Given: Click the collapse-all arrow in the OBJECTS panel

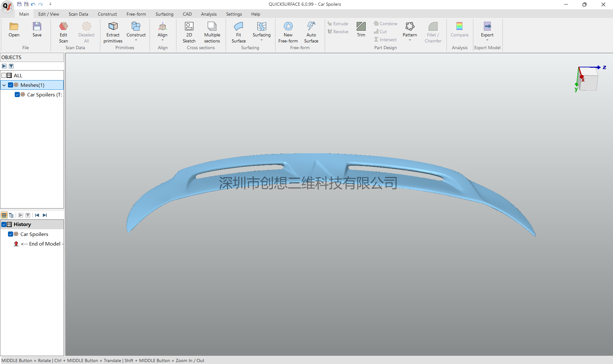Looking at the screenshot, I should [x=11, y=66].
